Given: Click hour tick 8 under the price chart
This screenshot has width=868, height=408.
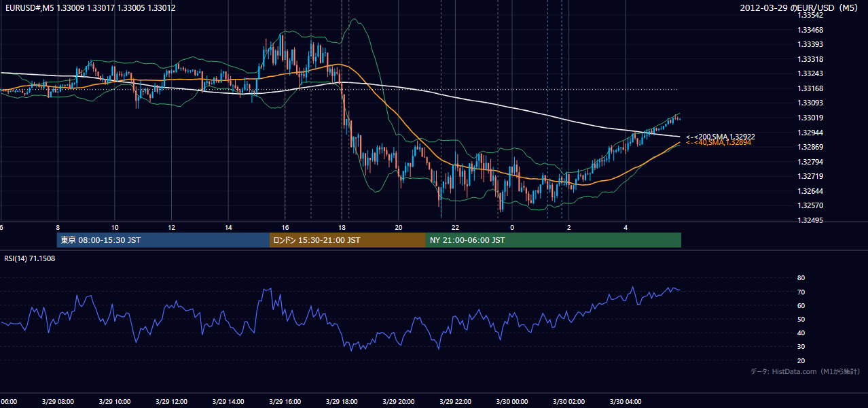Looking at the screenshot, I should tap(58, 227).
